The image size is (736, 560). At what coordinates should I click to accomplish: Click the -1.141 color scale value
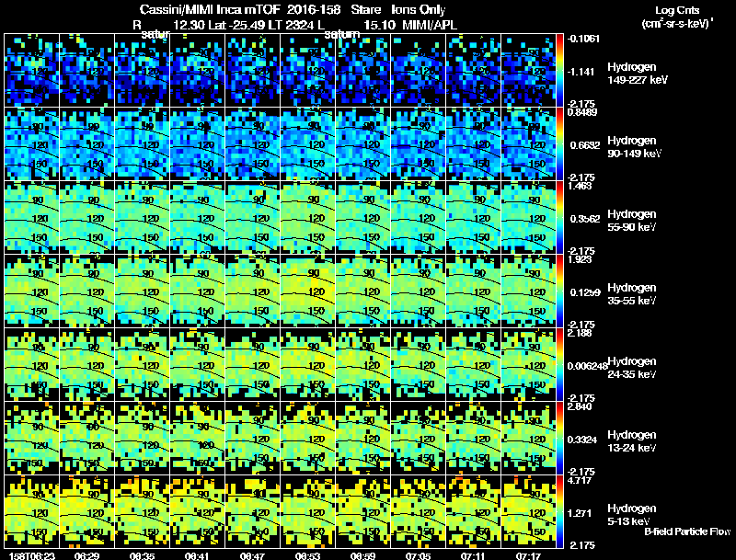581,72
